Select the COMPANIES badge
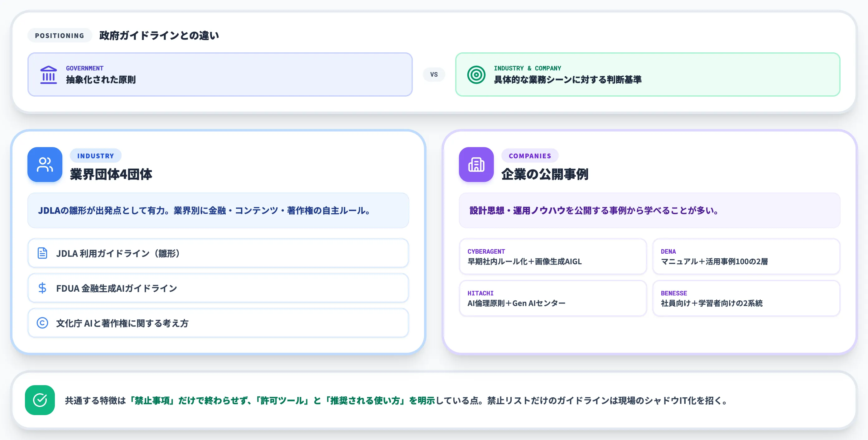The image size is (868, 440). pos(530,155)
